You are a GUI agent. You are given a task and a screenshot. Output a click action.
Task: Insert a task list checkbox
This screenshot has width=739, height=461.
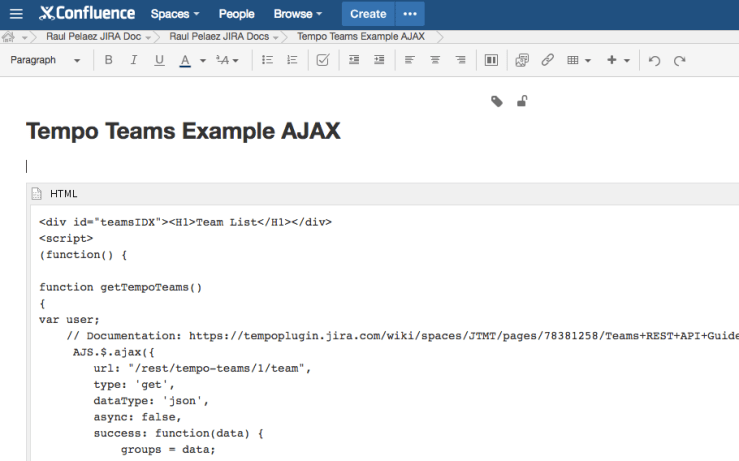tap(322, 60)
